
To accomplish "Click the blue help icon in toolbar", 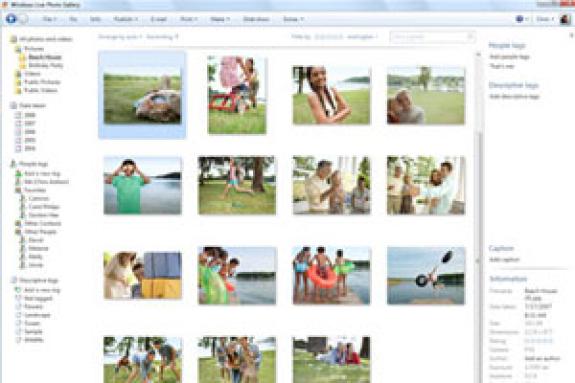I will coord(520,19).
